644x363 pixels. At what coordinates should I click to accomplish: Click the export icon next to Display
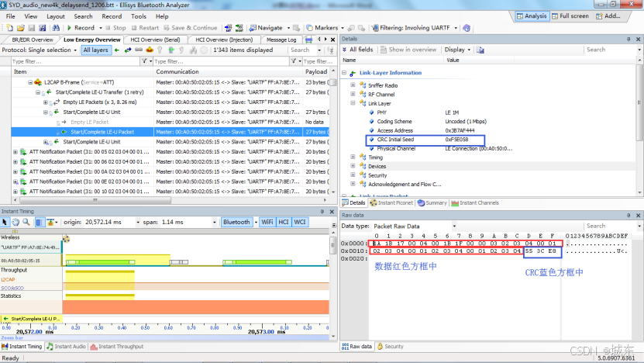(x=480, y=50)
